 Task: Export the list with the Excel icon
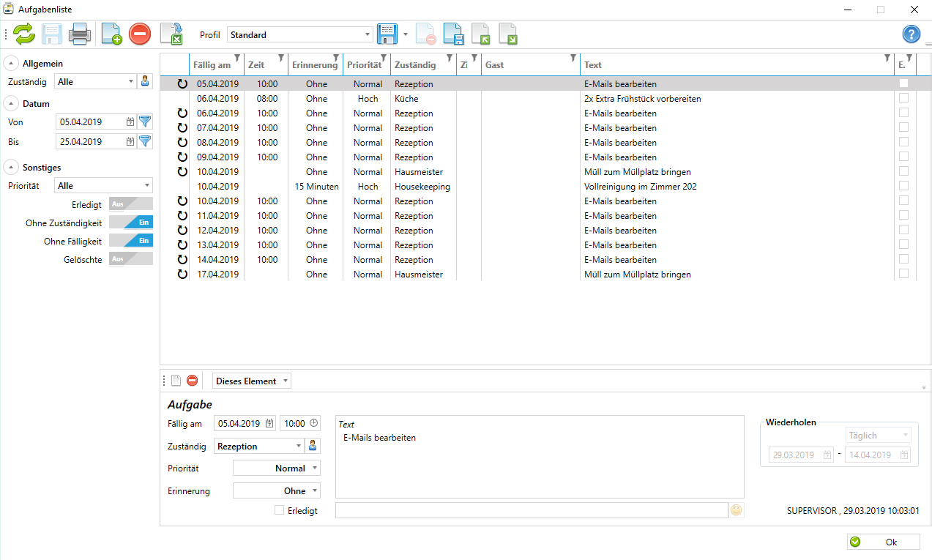coord(171,34)
